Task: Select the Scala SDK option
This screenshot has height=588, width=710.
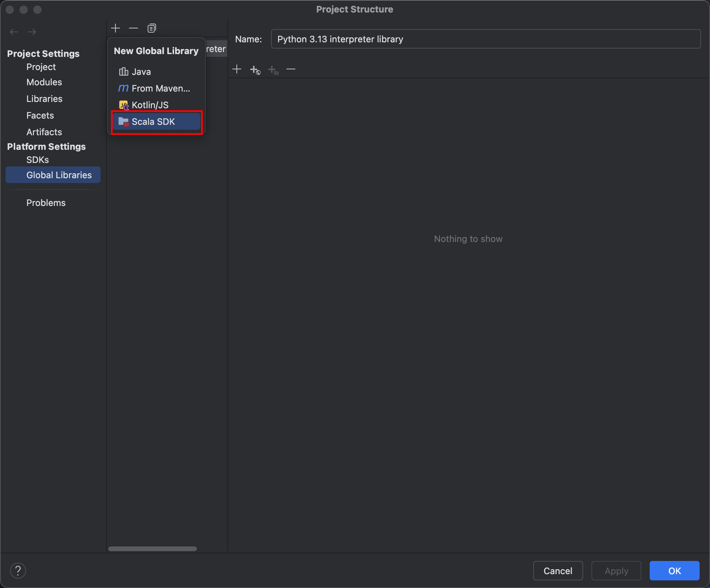Action: (x=153, y=122)
